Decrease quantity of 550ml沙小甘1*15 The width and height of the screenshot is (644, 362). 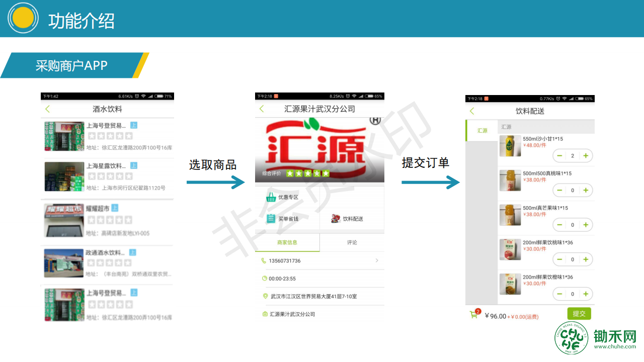click(x=560, y=156)
